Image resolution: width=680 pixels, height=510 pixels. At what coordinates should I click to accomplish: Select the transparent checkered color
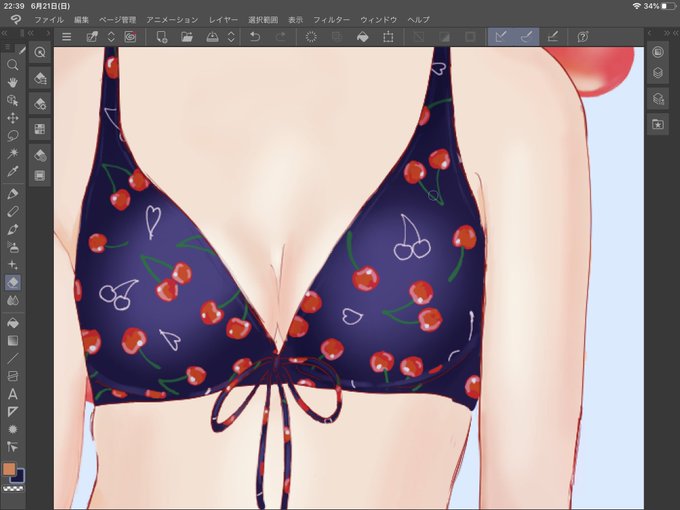tap(13, 488)
